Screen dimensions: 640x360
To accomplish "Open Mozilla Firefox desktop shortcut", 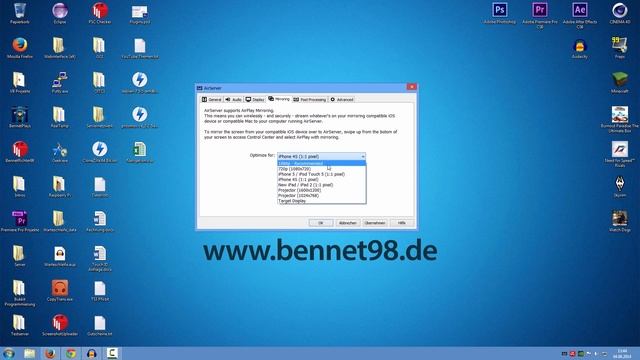I will (x=20, y=48).
